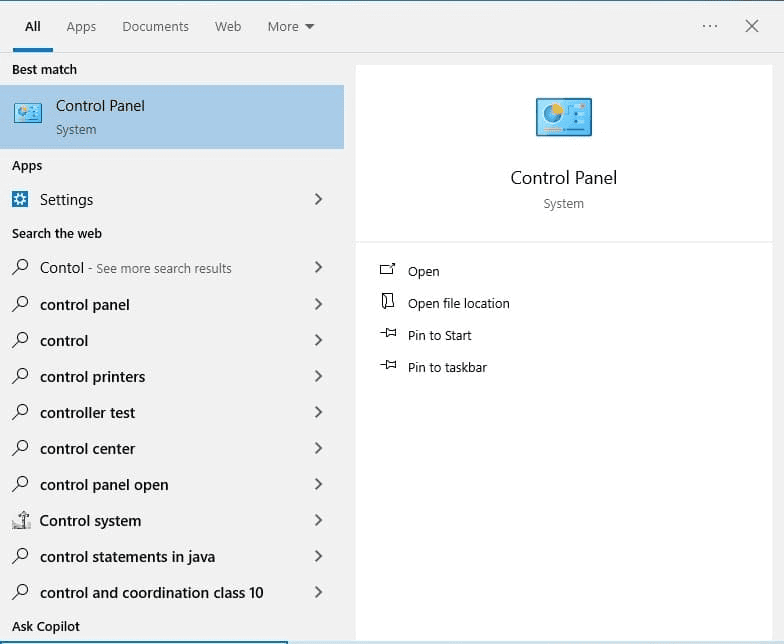Click the Pin to taskbar pin icon
The width and height of the screenshot is (784, 644).
(x=388, y=366)
